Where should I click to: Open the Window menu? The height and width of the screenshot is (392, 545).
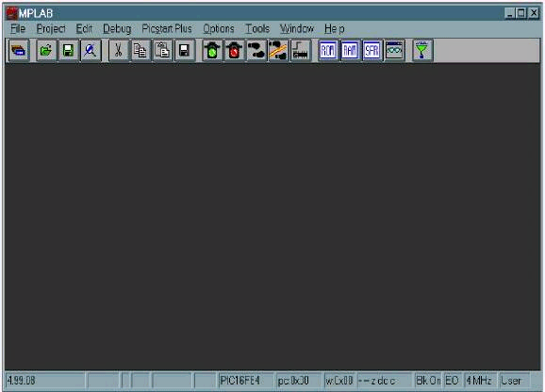point(297,29)
